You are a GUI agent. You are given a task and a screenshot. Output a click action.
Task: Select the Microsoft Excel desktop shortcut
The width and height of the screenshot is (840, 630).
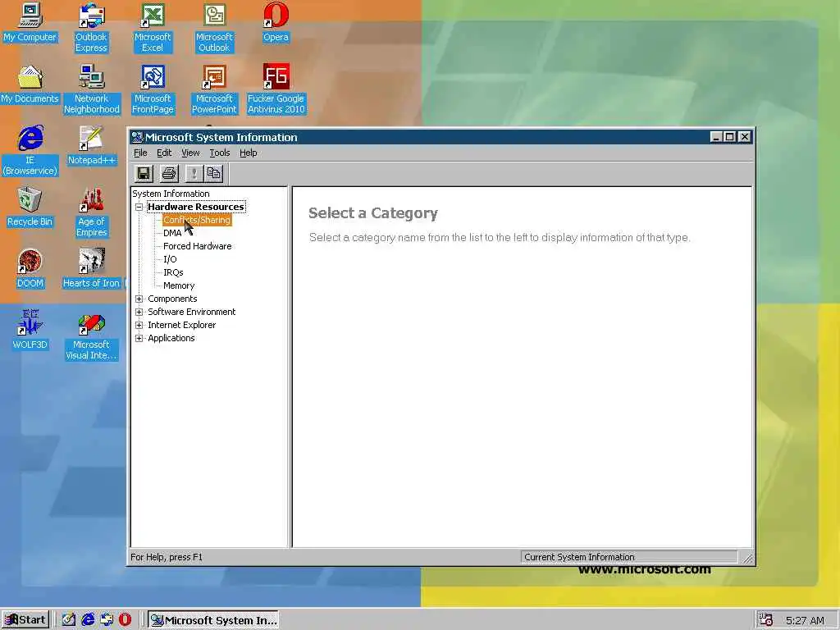pyautogui.click(x=153, y=28)
